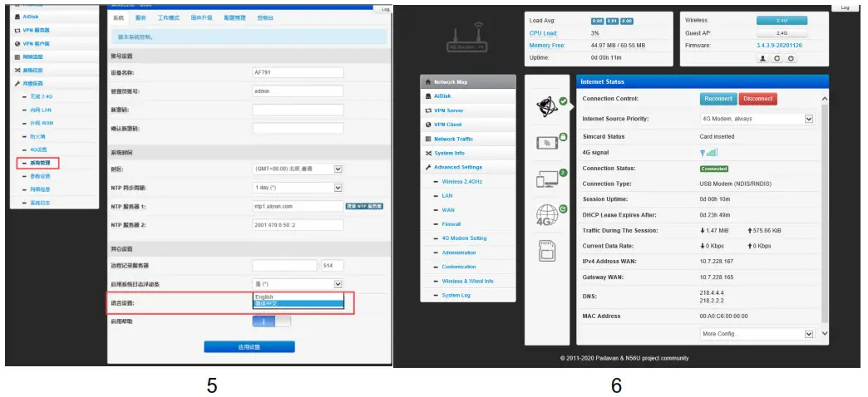Open the Internet Source Priority dropdown
Viewport: 868px width, 397px height.
point(757,119)
